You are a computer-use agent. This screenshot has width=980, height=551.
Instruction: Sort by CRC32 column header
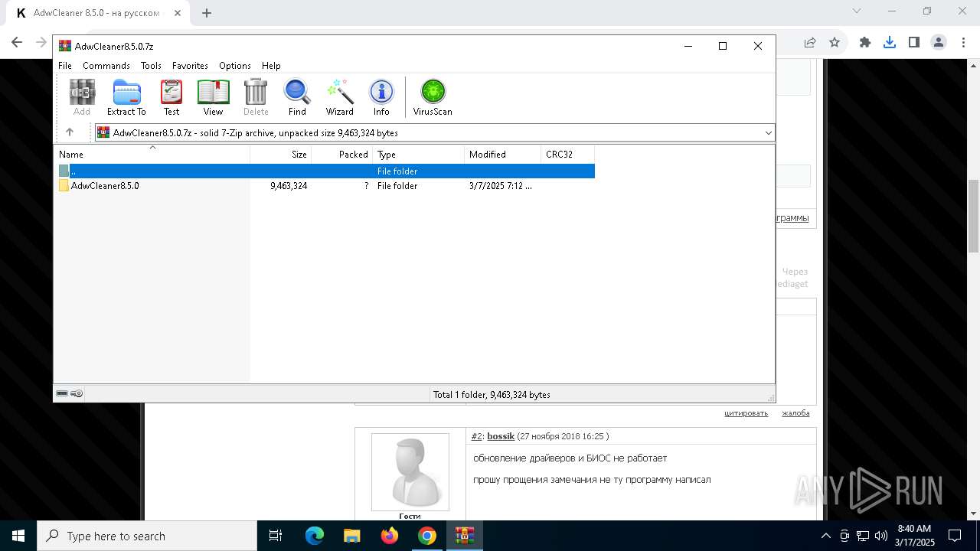click(568, 154)
